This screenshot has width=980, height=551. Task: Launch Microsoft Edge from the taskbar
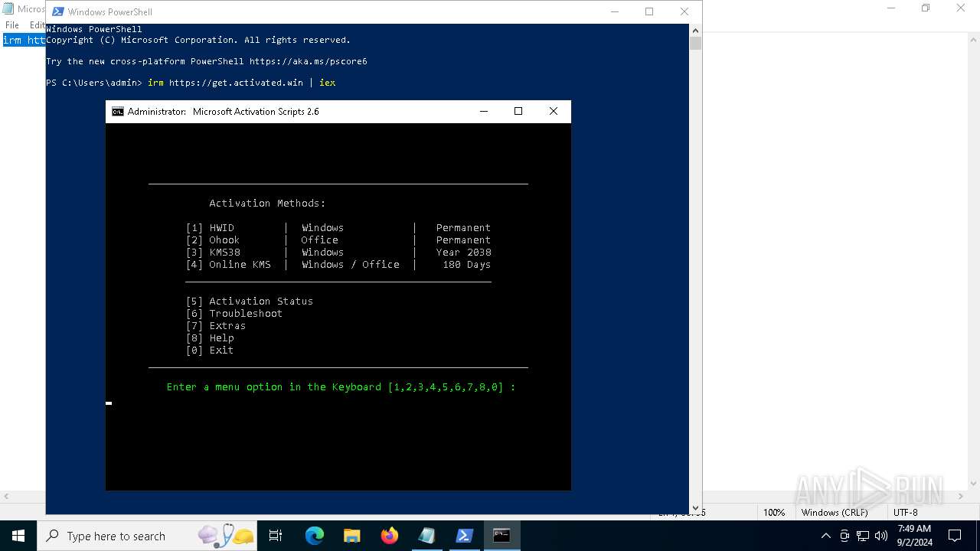tap(315, 536)
